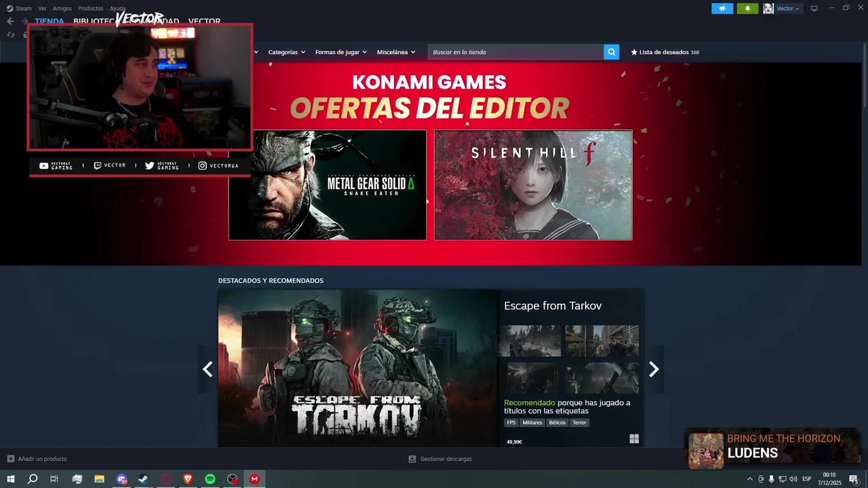Click Añadir un producto
868x488 pixels.
[37, 459]
